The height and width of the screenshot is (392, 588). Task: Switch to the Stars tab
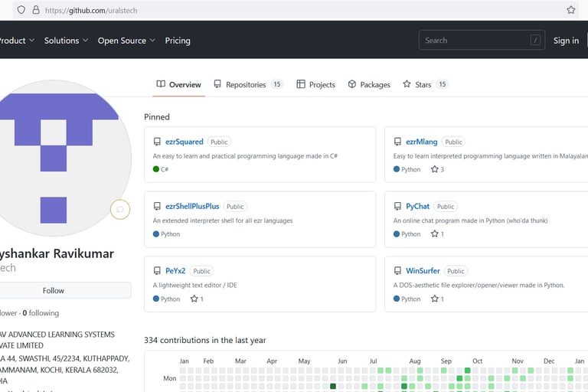point(425,84)
